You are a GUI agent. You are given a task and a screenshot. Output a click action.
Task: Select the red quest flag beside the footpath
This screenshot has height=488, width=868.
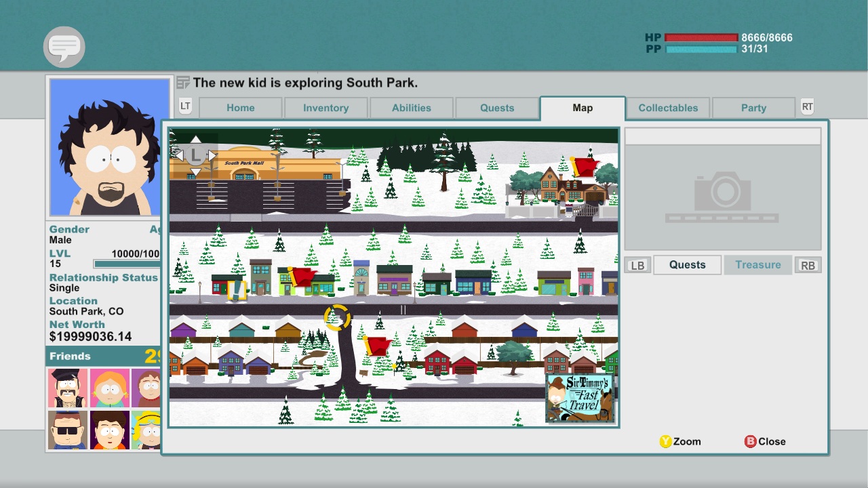pos(376,346)
